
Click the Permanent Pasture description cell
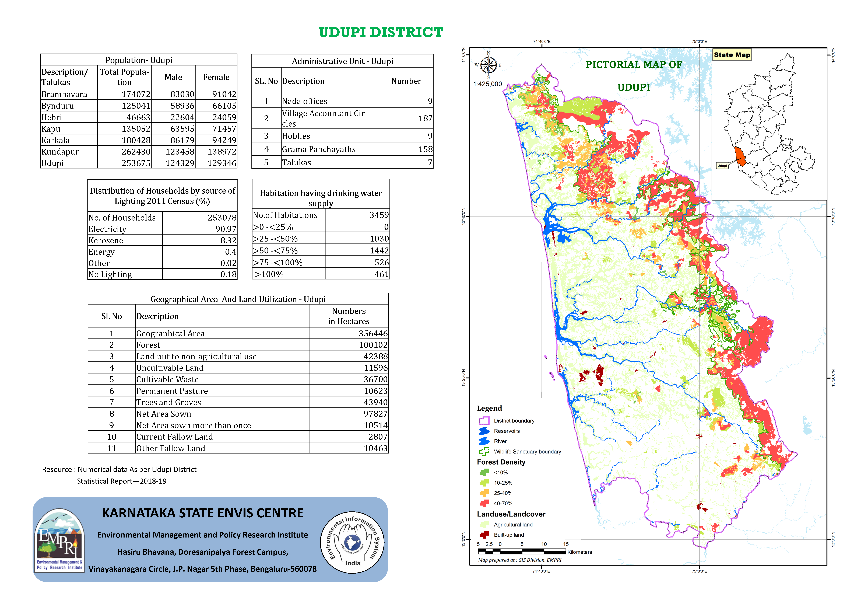tap(222, 391)
